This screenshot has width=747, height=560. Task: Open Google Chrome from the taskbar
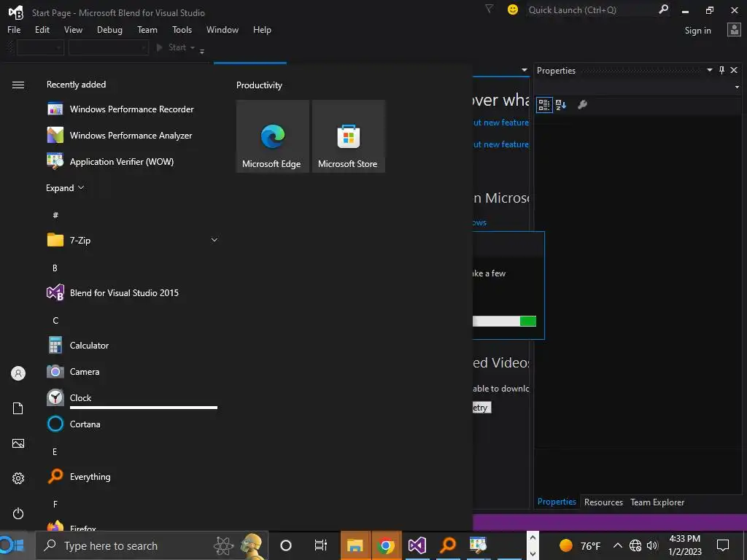(386, 545)
